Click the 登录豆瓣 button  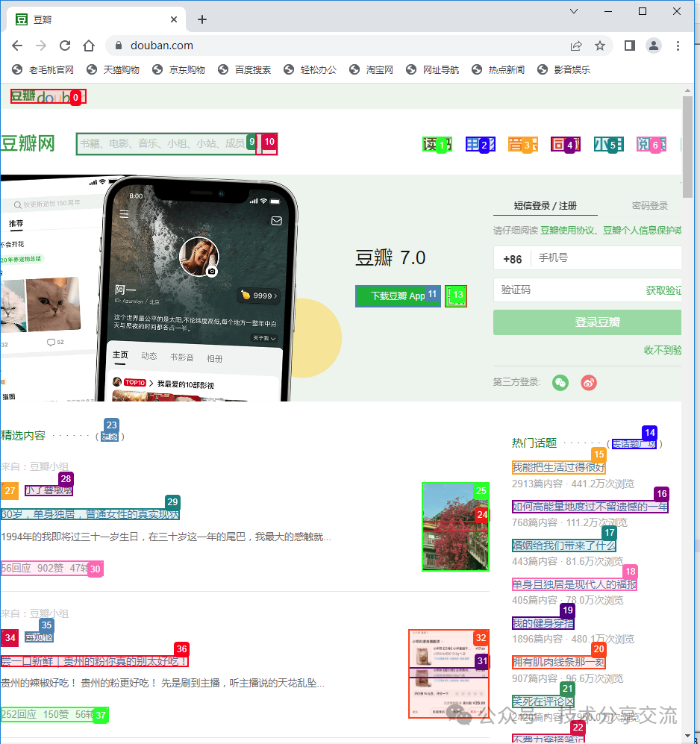pos(587,322)
